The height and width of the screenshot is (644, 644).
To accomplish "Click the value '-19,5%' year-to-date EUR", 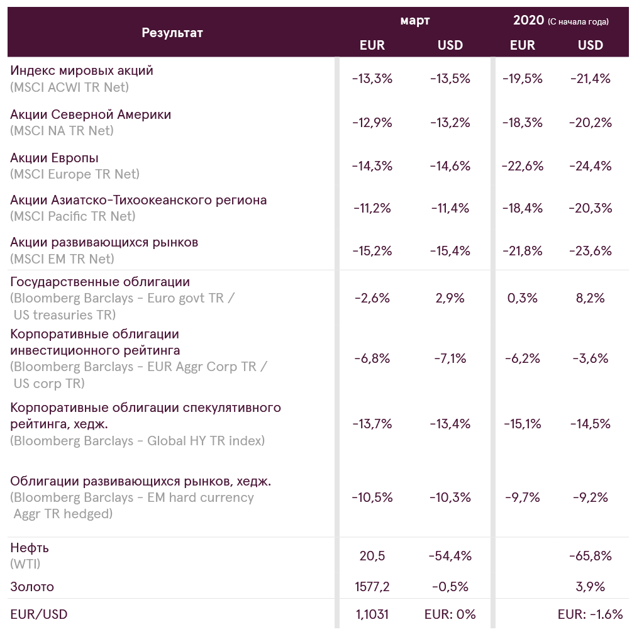I will point(523,79).
